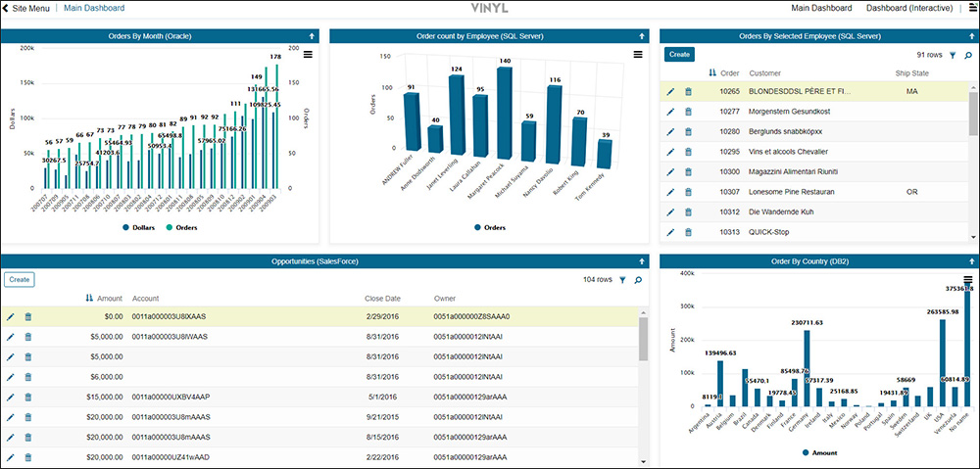Image resolution: width=980 pixels, height=469 pixels.
Task: Collapse the Opportunities (SalesForce) panel
Action: 641,261
